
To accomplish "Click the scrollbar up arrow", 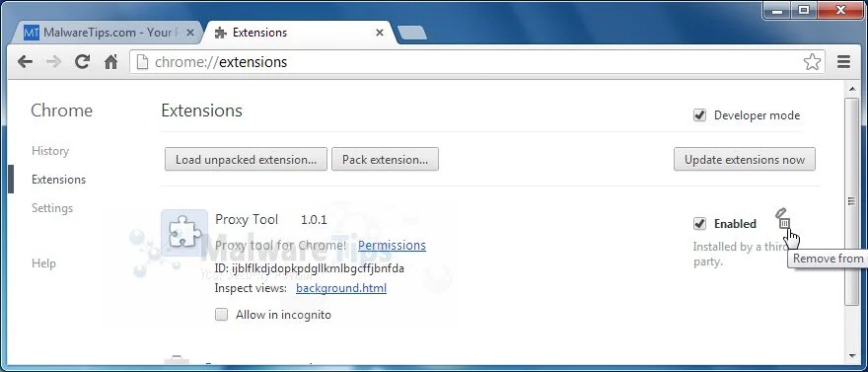I will coord(851,90).
